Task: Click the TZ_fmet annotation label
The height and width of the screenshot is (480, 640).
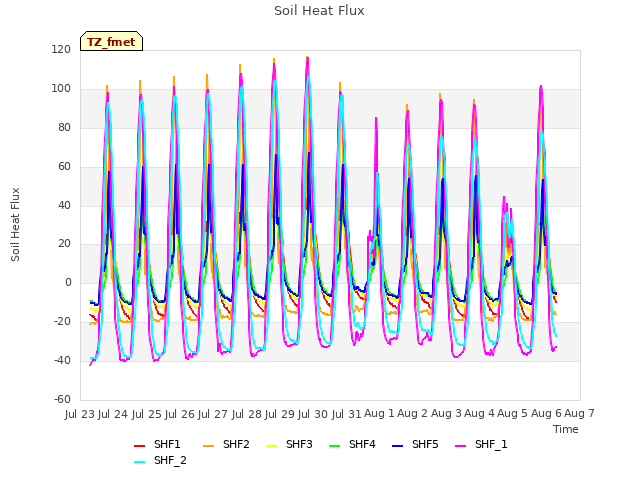Action: (x=111, y=42)
